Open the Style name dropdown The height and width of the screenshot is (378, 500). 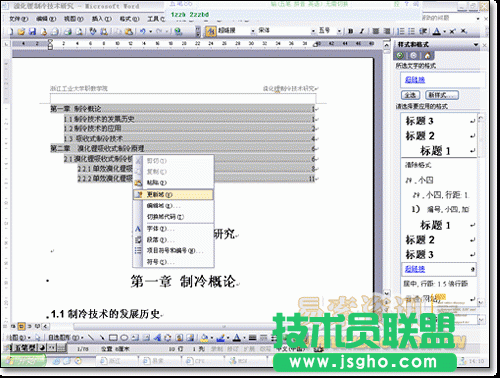click(x=253, y=31)
